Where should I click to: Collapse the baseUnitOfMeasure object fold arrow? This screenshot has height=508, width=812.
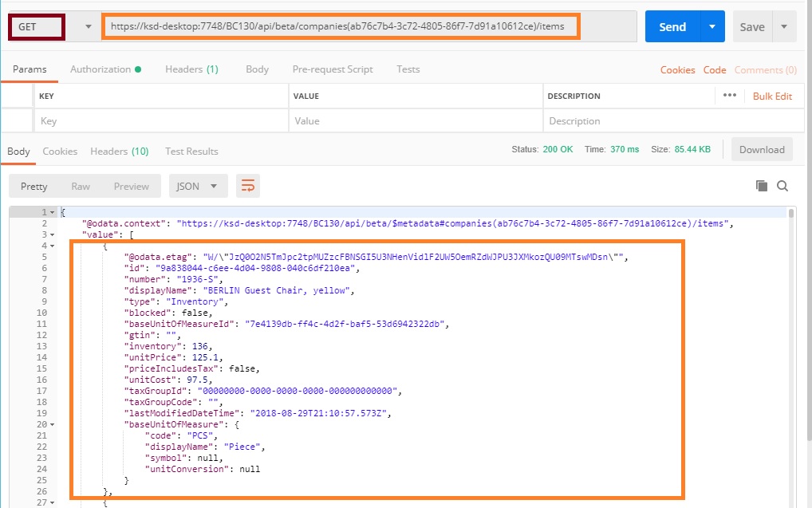tap(53, 425)
